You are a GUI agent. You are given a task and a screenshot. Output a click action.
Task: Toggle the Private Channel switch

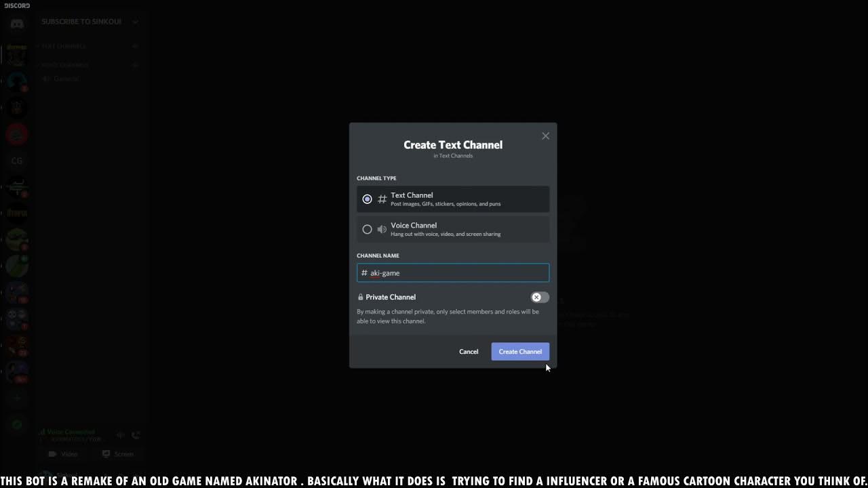(540, 297)
